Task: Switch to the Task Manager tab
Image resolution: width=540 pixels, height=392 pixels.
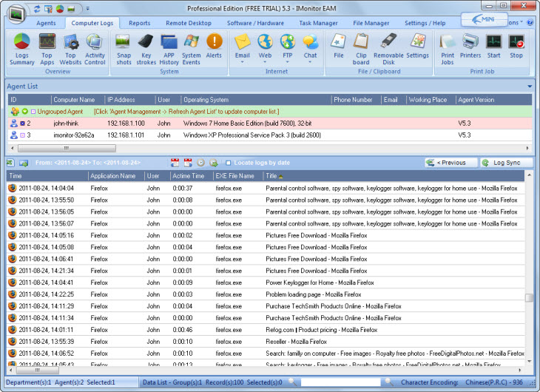Action: click(x=318, y=24)
